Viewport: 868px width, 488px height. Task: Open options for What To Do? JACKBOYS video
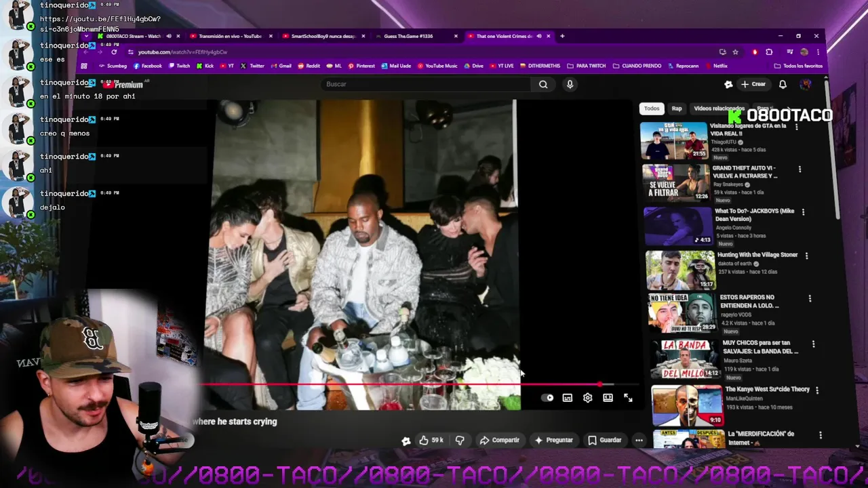click(x=803, y=212)
